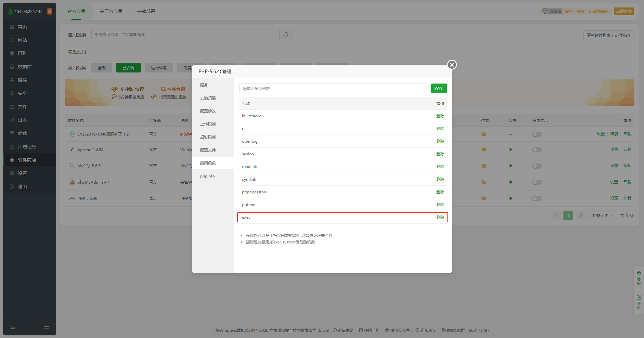Click the MySQL green running status icon
Viewport: 644px width, 338px height.
pyautogui.click(x=511, y=166)
